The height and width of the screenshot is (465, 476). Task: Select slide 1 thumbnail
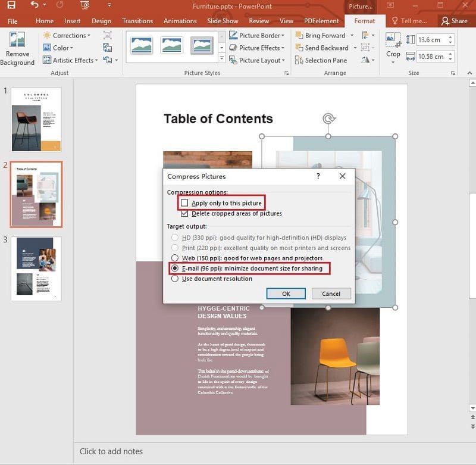coord(36,120)
